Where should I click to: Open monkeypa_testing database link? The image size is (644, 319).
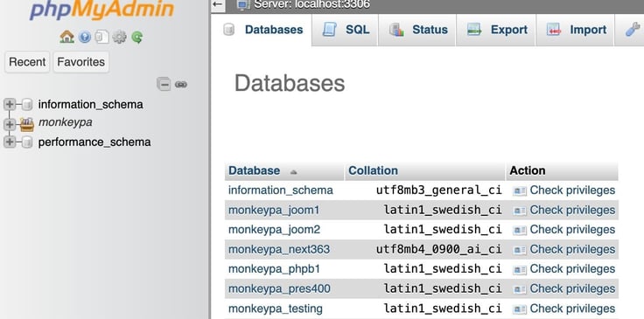(x=275, y=309)
